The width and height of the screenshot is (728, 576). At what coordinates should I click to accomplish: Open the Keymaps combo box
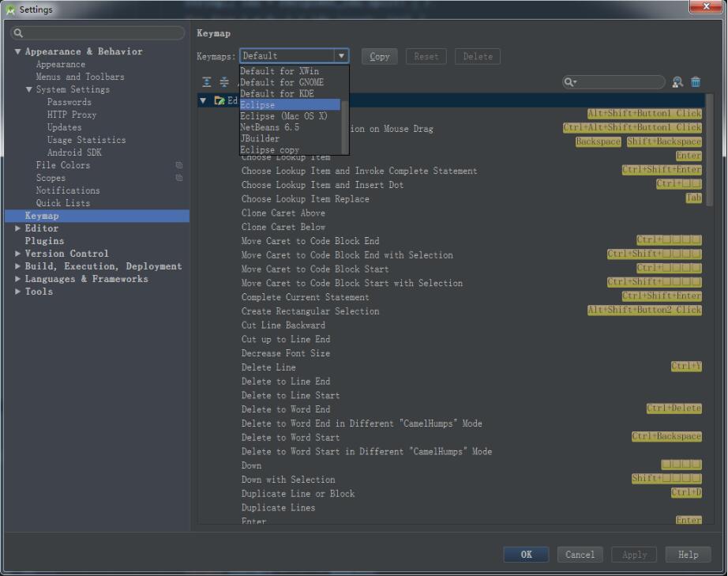tap(343, 56)
